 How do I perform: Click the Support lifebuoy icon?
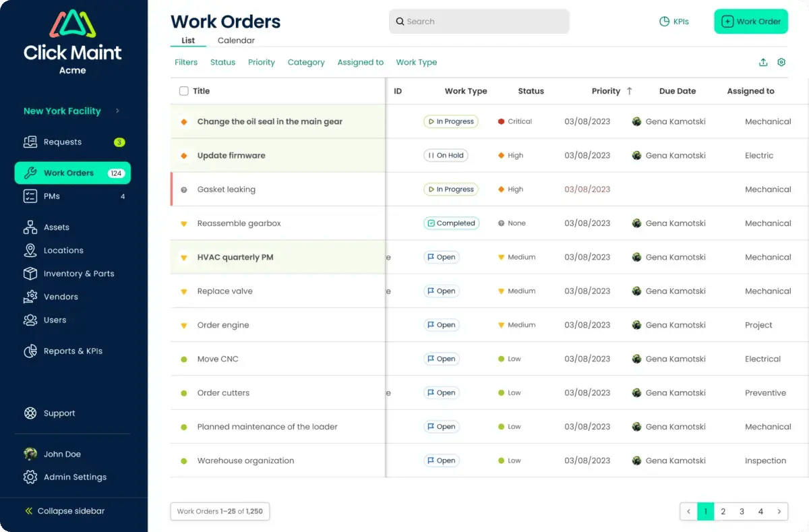[x=30, y=413]
